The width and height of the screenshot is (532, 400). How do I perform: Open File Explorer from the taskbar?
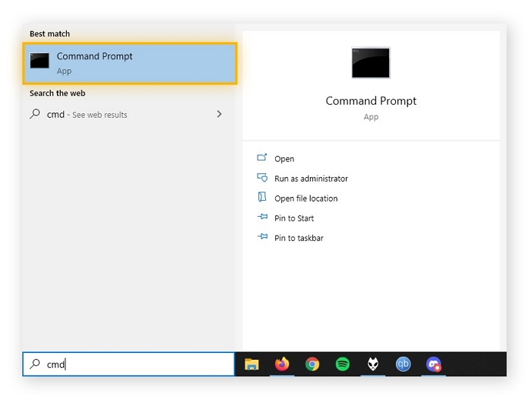coord(252,364)
